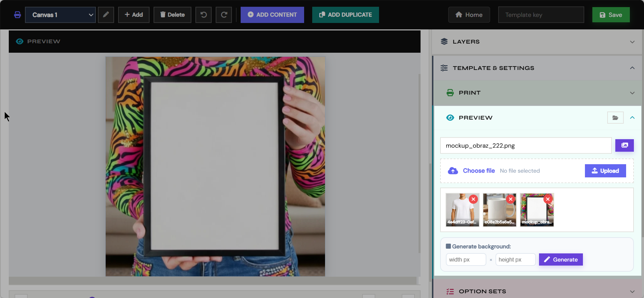Viewport: 644px width, 298px height.
Task: Save the template
Action: (x=611, y=15)
